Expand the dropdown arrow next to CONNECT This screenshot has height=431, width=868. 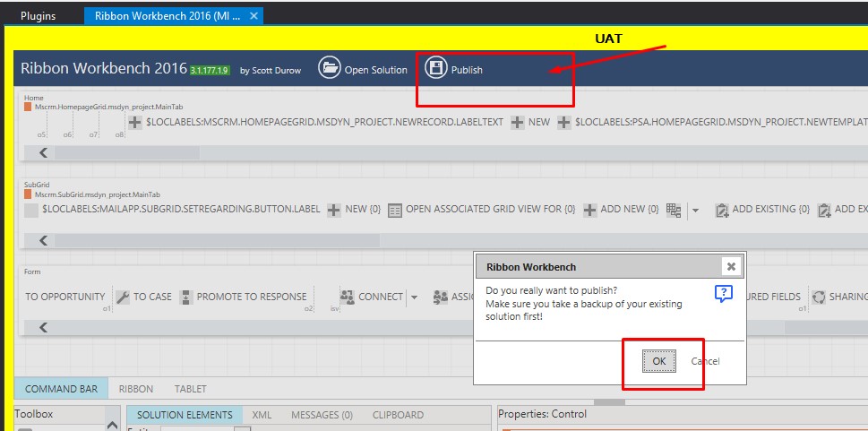[414, 297]
